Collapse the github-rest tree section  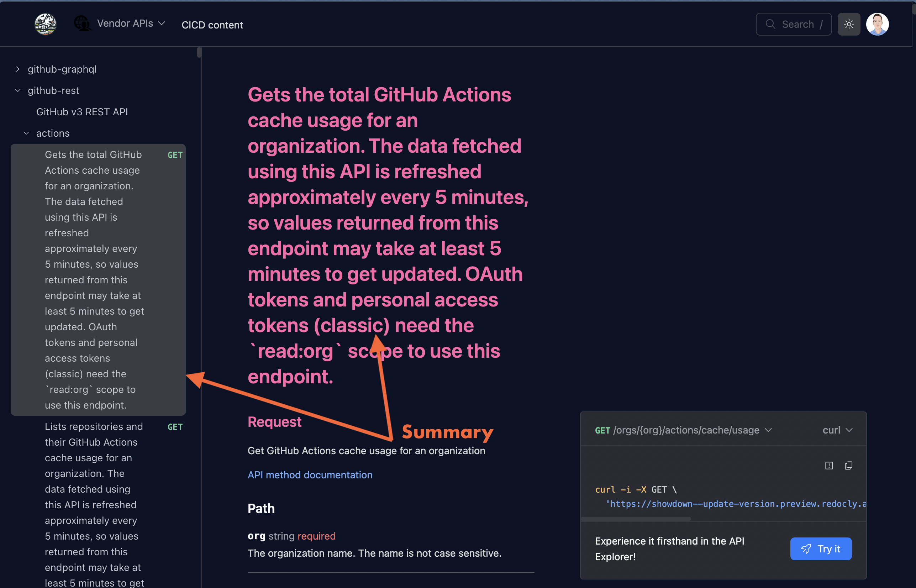tap(17, 90)
